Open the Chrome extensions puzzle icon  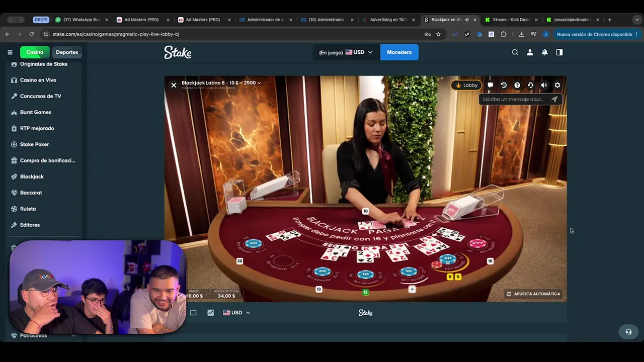[x=504, y=34]
